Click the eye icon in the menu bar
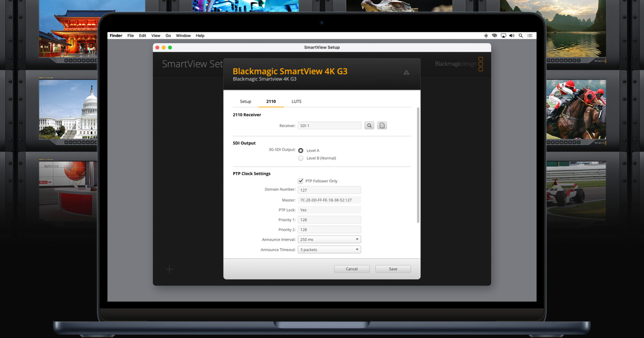 tap(494, 36)
